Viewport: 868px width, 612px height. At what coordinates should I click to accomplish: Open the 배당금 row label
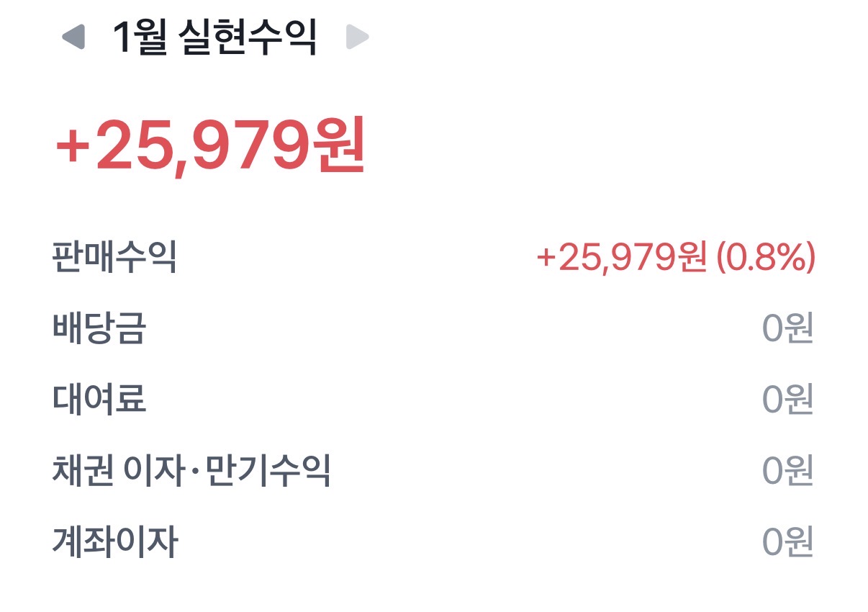[x=99, y=328]
